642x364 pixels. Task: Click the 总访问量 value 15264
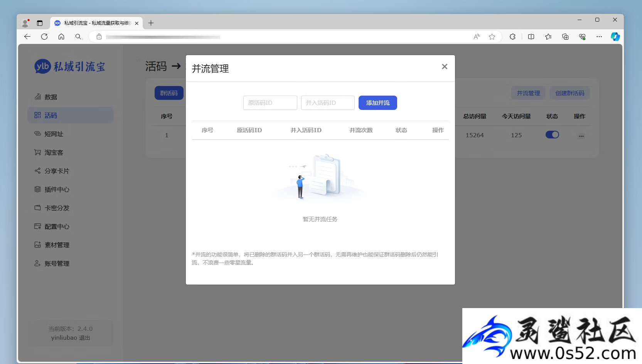[475, 135]
